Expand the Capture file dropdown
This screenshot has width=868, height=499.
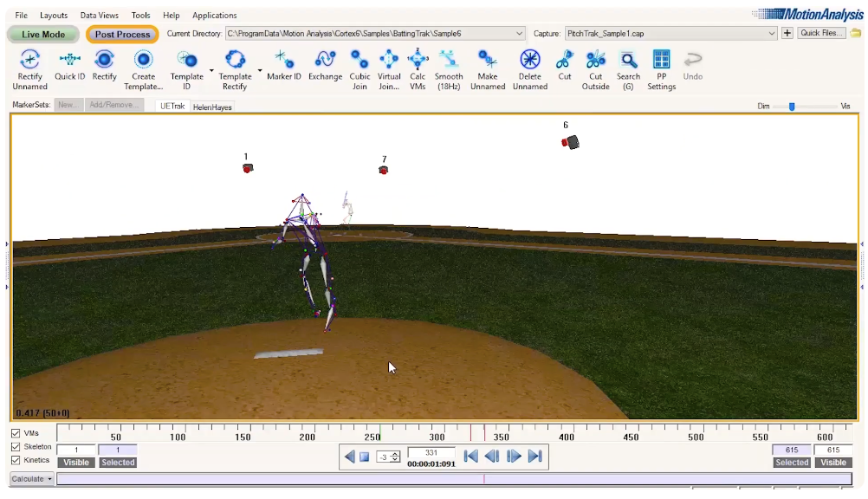pos(774,33)
